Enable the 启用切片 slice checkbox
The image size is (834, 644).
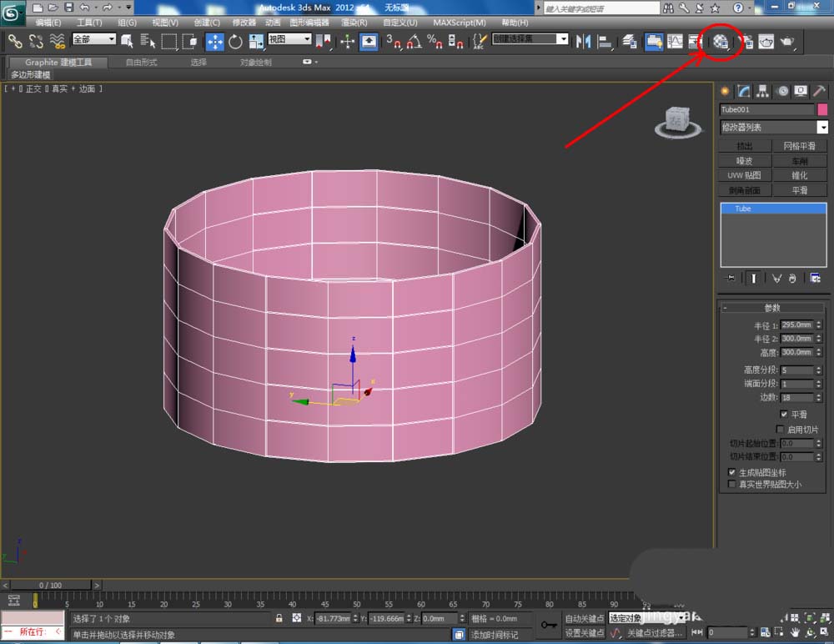tap(780, 429)
